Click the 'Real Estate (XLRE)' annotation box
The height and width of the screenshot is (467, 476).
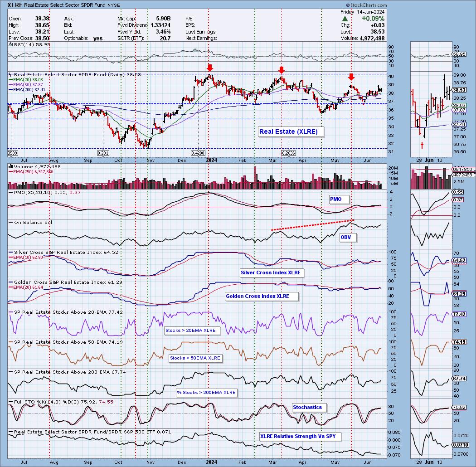coord(291,132)
